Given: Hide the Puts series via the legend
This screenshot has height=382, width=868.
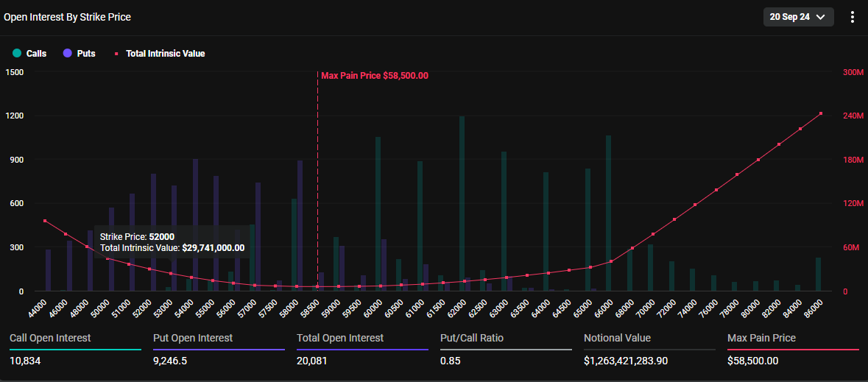Looking at the screenshot, I should coord(80,54).
